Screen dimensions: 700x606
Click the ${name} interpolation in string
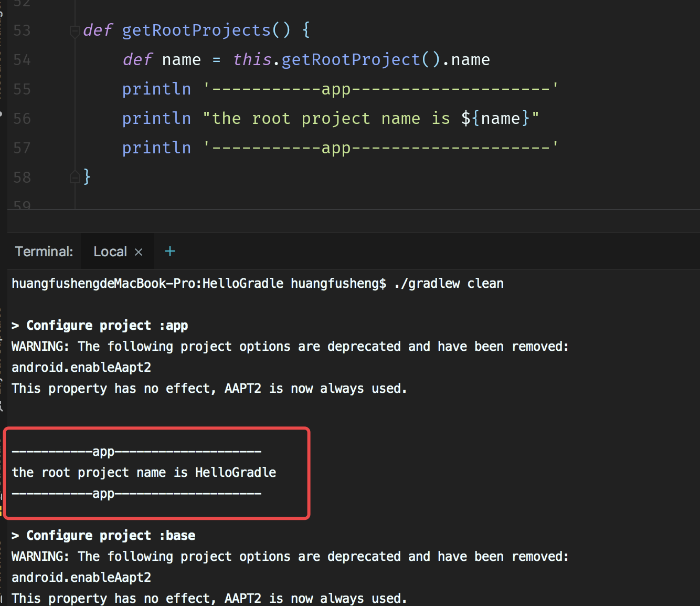click(x=496, y=119)
